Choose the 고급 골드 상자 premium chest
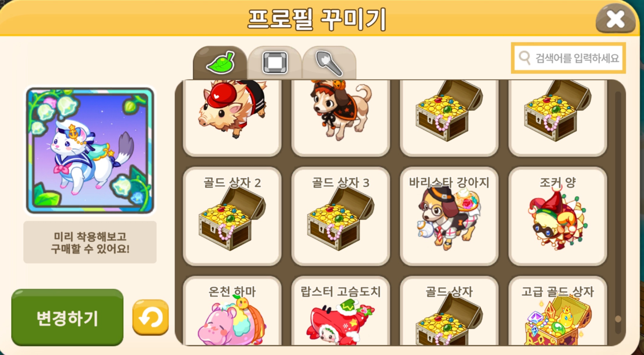Screen dimensions: 644x355 pyautogui.click(x=558, y=311)
